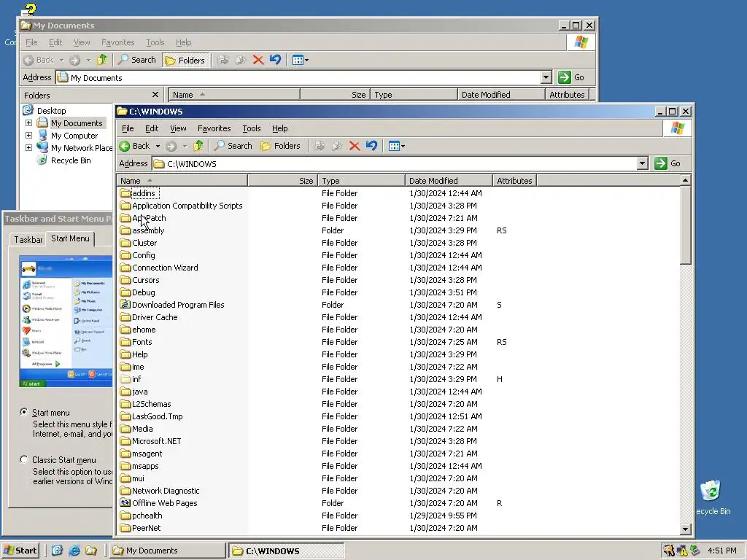Open Help menu in C:\WINDOWS window

tap(279, 128)
